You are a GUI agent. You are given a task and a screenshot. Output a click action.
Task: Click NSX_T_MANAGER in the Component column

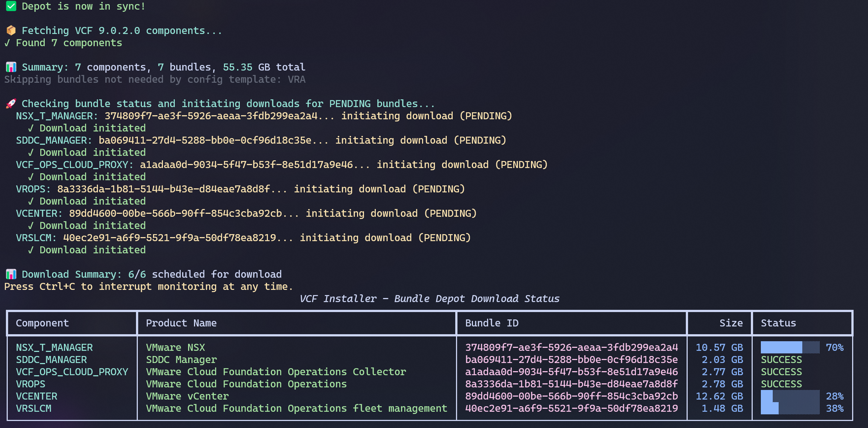(x=54, y=347)
